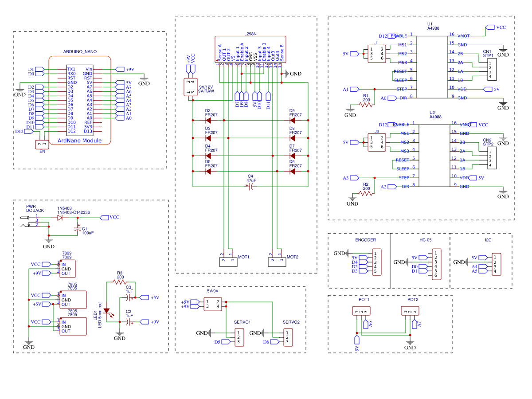Select diode D4 FR207

208,156
